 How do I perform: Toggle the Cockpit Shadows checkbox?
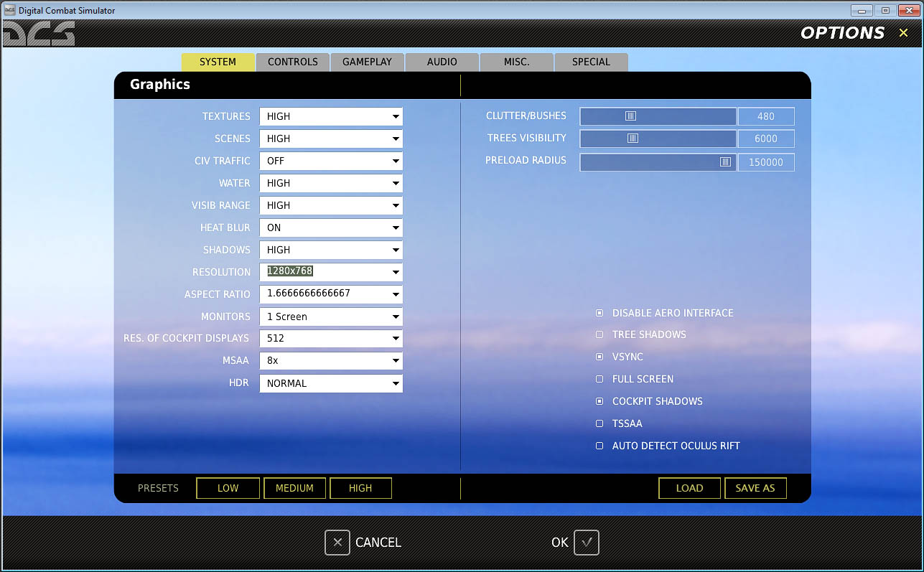pyautogui.click(x=599, y=401)
